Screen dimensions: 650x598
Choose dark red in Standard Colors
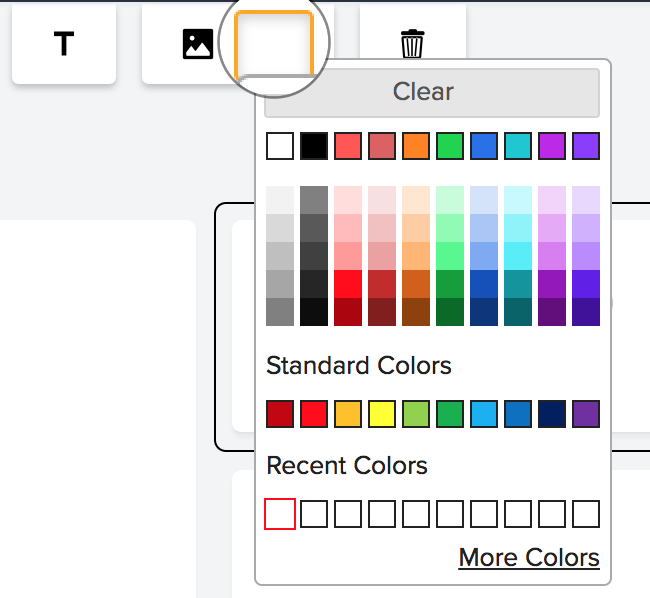point(280,414)
